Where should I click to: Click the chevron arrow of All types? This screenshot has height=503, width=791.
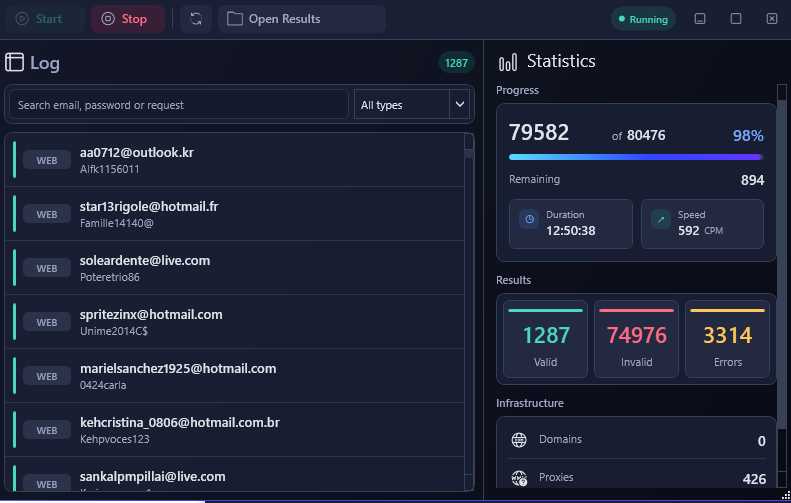tap(460, 104)
